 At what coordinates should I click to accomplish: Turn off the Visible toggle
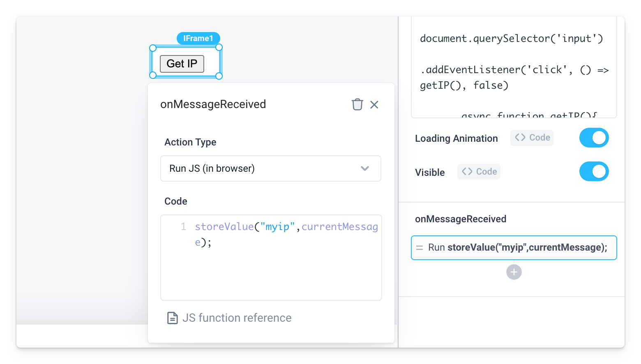(594, 171)
